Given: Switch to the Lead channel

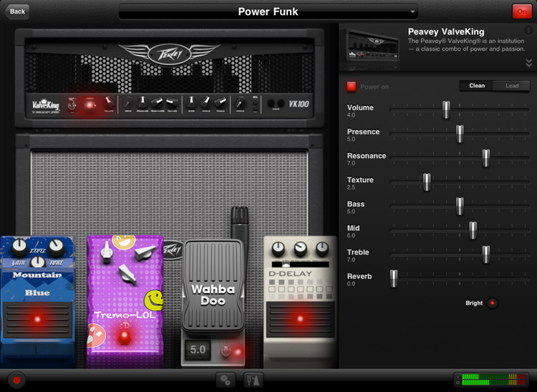Looking at the screenshot, I should pyautogui.click(x=512, y=86).
